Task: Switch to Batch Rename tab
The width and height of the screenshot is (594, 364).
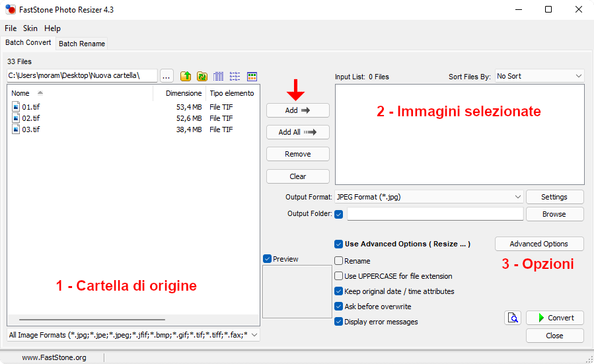Action: (x=82, y=44)
